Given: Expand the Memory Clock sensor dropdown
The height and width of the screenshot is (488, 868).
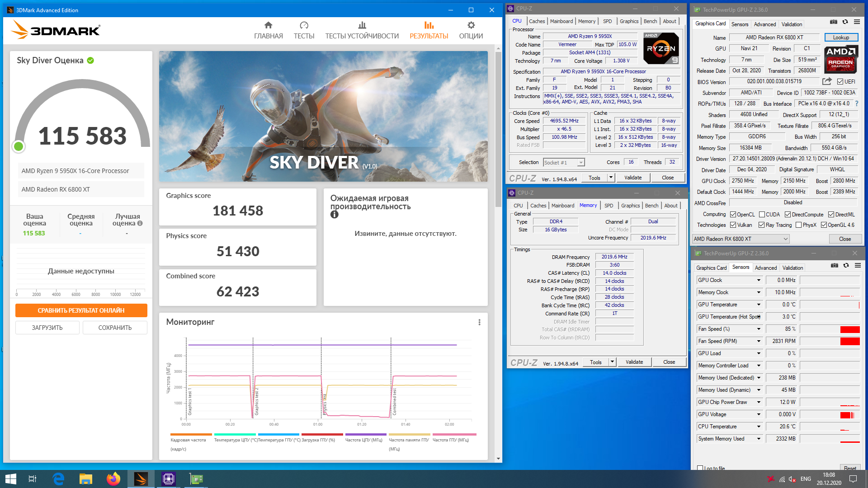Looking at the screenshot, I should (x=759, y=293).
